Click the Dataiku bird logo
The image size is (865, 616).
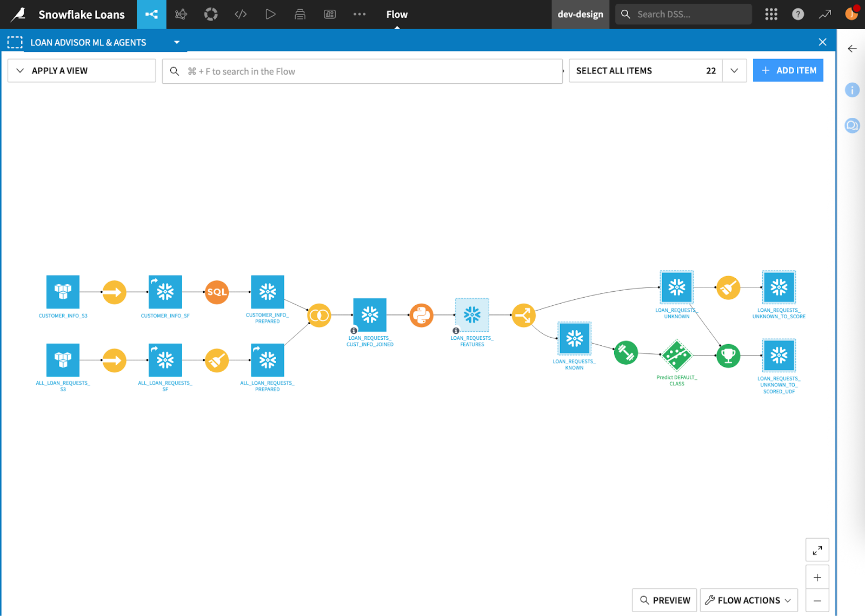tap(18, 14)
